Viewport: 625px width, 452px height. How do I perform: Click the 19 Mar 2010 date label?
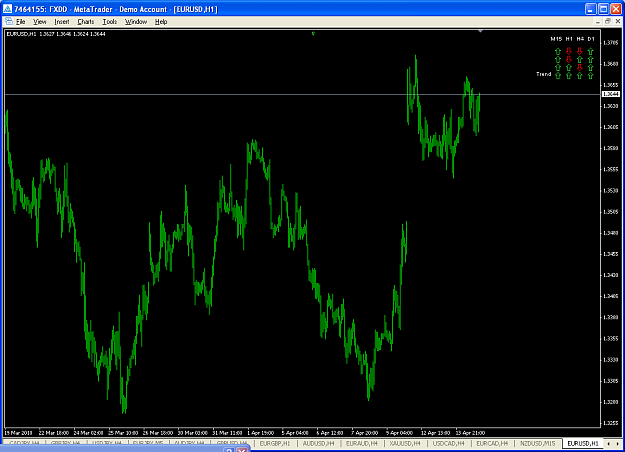pos(18,433)
